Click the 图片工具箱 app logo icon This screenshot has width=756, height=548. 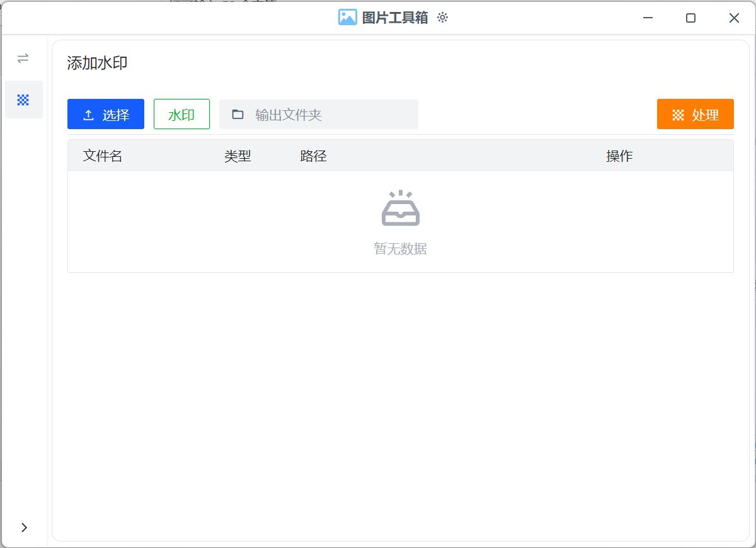(x=348, y=18)
